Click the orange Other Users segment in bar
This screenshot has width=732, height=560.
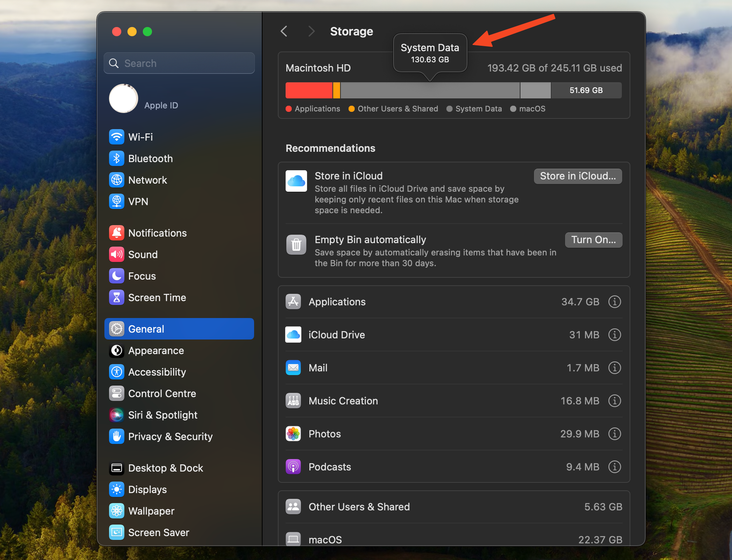pos(337,91)
